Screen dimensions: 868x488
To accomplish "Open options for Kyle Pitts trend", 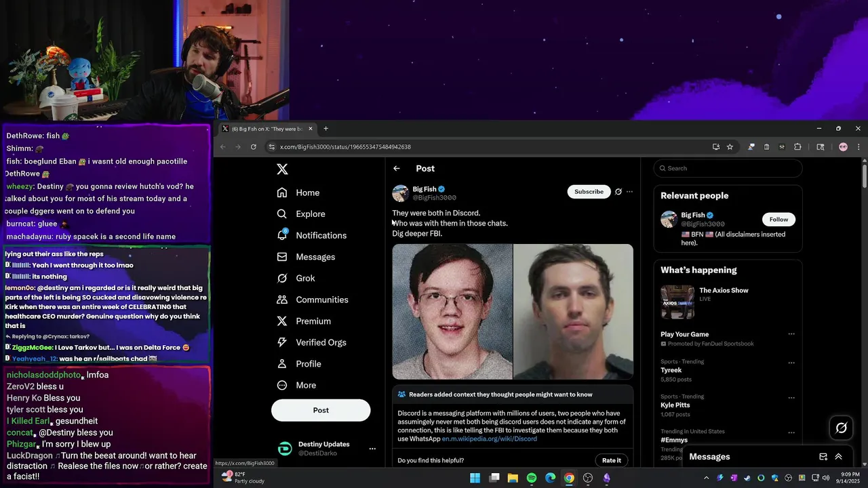I will [x=791, y=396].
